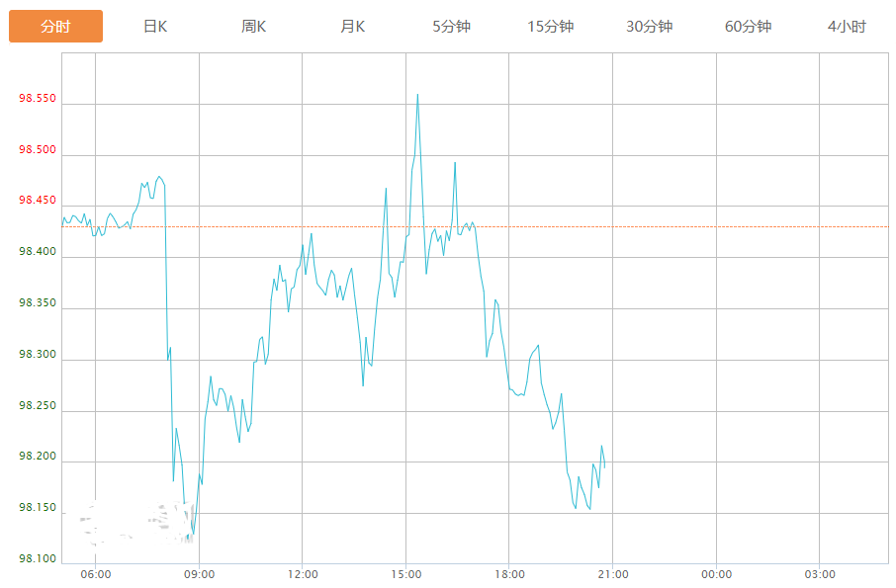Select the 15分钟 interval tab
This screenshot has height=588, width=896.
[551, 27]
